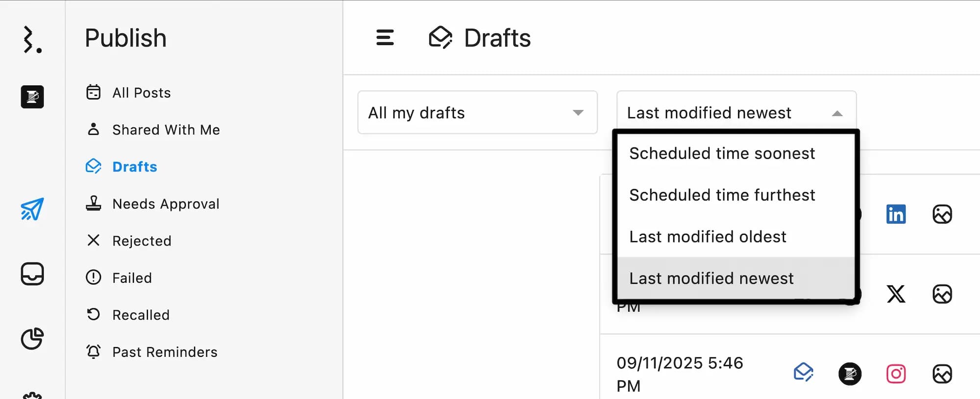This screenshot has width=980, height=399.
Task: Open the Publish paper plane icon
Action: tap(32, 209)
